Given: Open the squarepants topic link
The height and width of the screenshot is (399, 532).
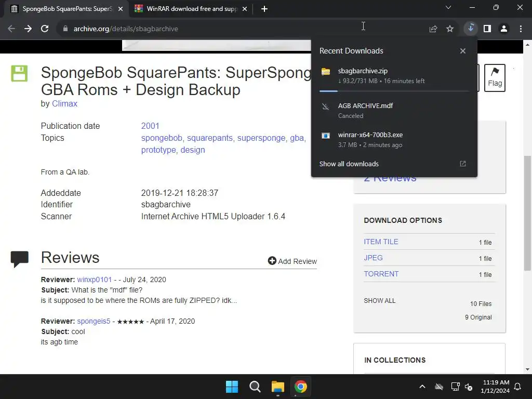Looking at the screenshot, I should point(210,138).
